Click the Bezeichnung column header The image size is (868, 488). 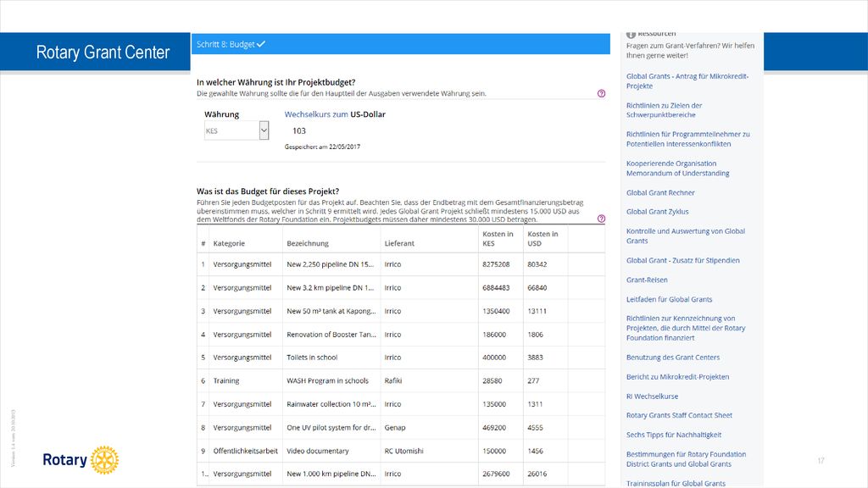[307, 243]
